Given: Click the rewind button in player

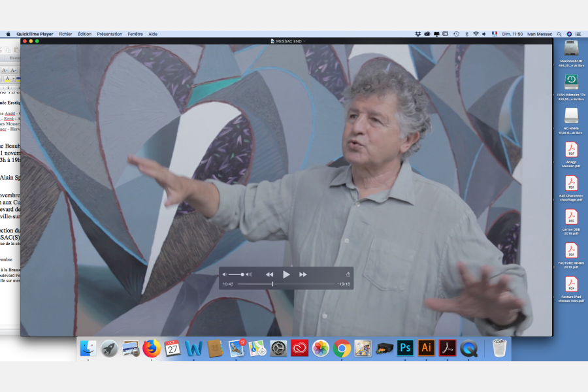Looking at the screenshot, I should click(x=269, y=274).
